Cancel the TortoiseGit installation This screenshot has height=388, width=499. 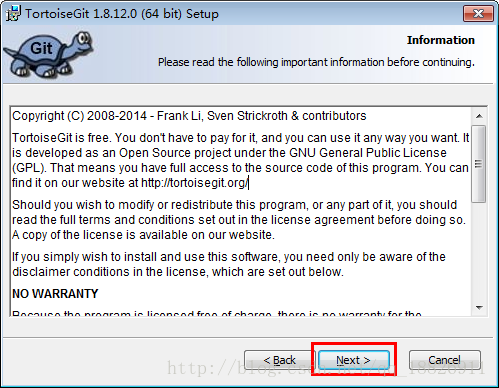pos(445,360)
